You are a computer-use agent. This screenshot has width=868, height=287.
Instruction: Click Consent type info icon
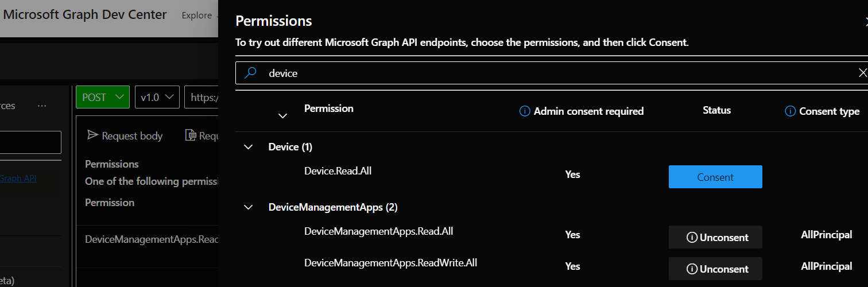pos(790,111)
